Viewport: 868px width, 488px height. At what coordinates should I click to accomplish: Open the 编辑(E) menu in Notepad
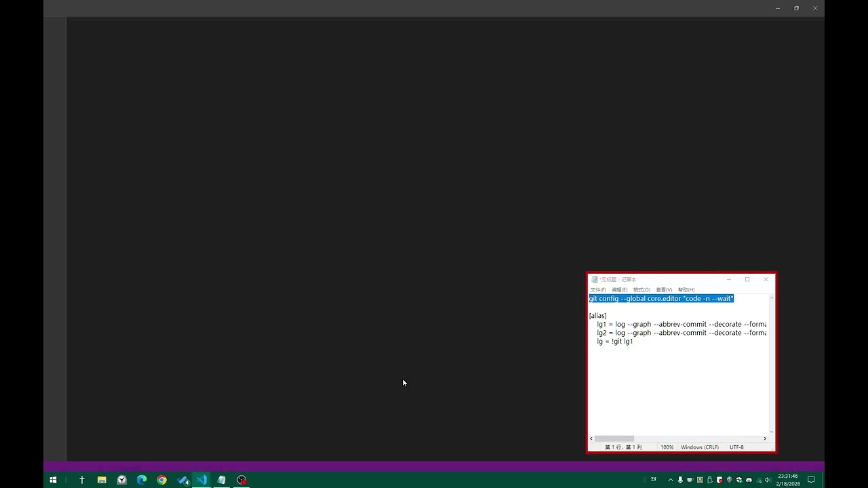click(620, 290)
